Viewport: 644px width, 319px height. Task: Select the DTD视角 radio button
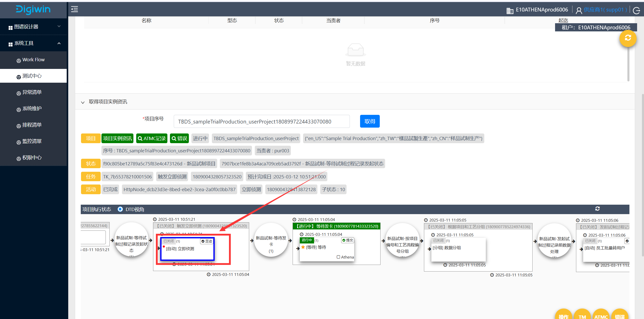click(120, 209)
